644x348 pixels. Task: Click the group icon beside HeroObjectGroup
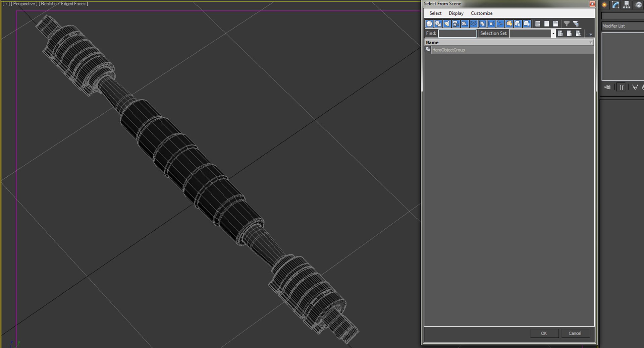click(428, 50)
